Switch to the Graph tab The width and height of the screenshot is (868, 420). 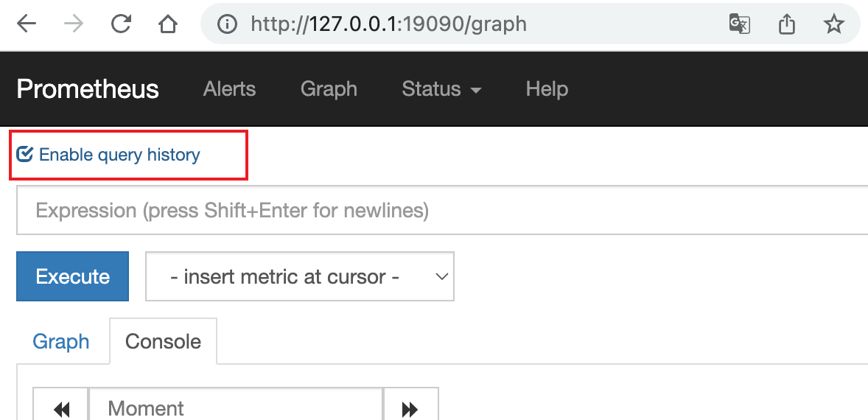click(61, 342)
